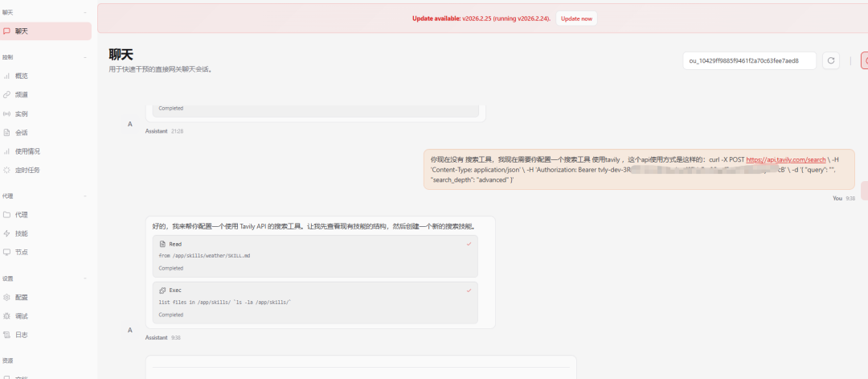Open 定时任务 scheduled tasks page
This screenshot has height=379, width=868.
27,170
